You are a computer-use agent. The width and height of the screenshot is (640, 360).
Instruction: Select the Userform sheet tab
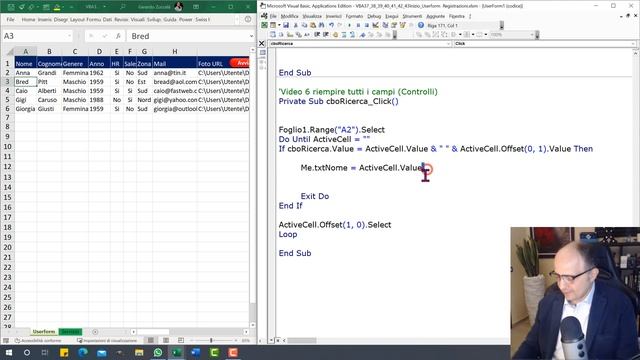(44, 332)
